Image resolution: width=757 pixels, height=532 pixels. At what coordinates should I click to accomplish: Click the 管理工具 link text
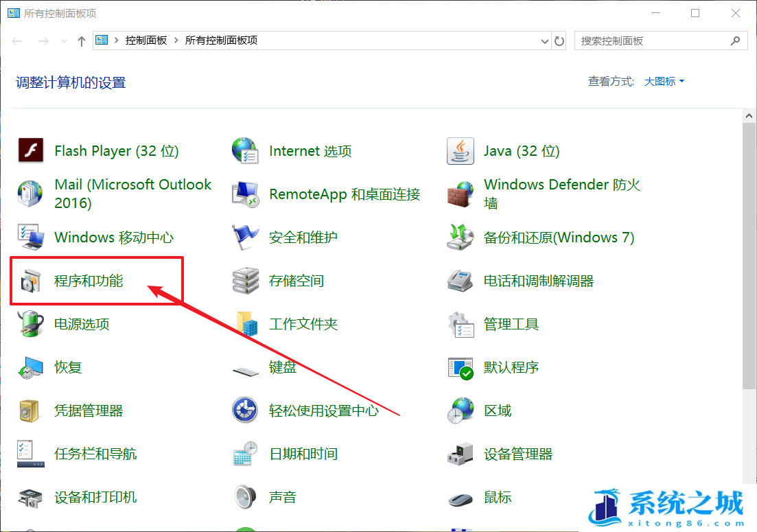click(x=511, y=323)
